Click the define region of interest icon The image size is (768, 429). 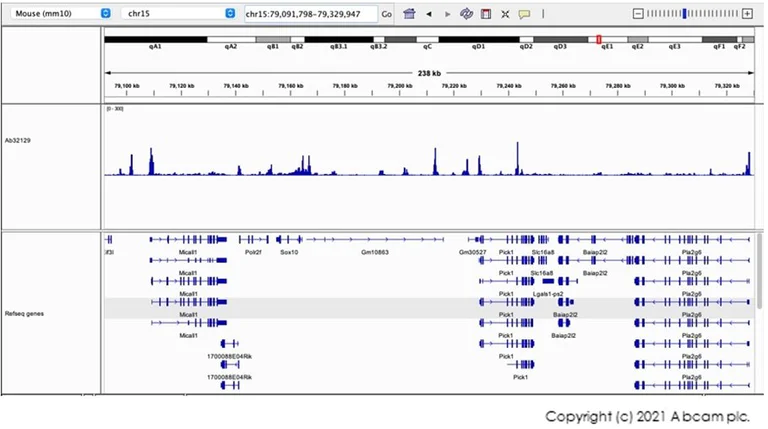click(x=485, y=14)
